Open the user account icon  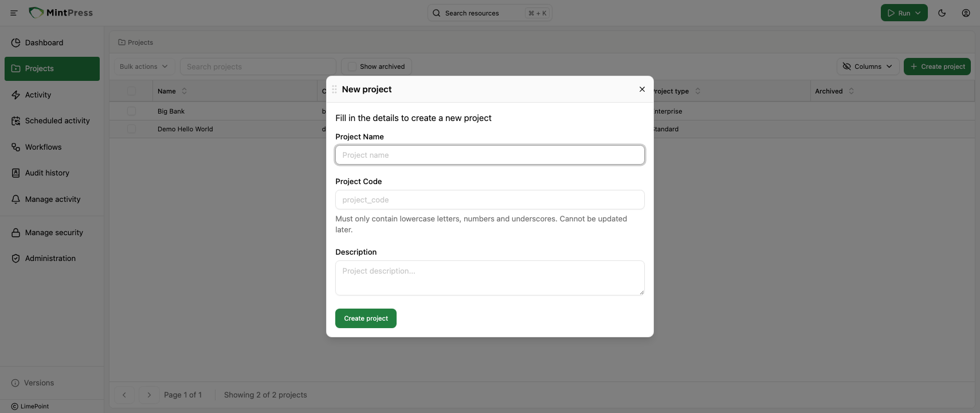pyautogui.click(x=966, y=13)
